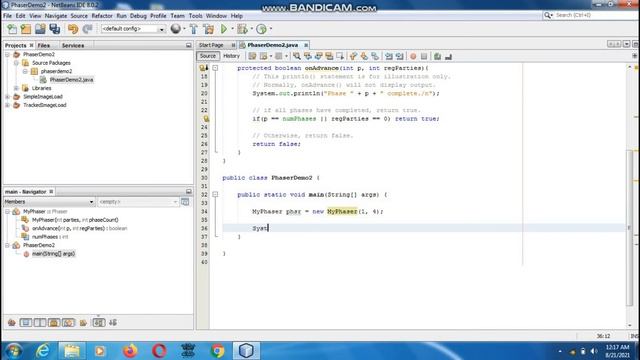Click the Shift Line Left icon
Image resolution: width=640 pixels, height=360 pixels.
[389, 56]
